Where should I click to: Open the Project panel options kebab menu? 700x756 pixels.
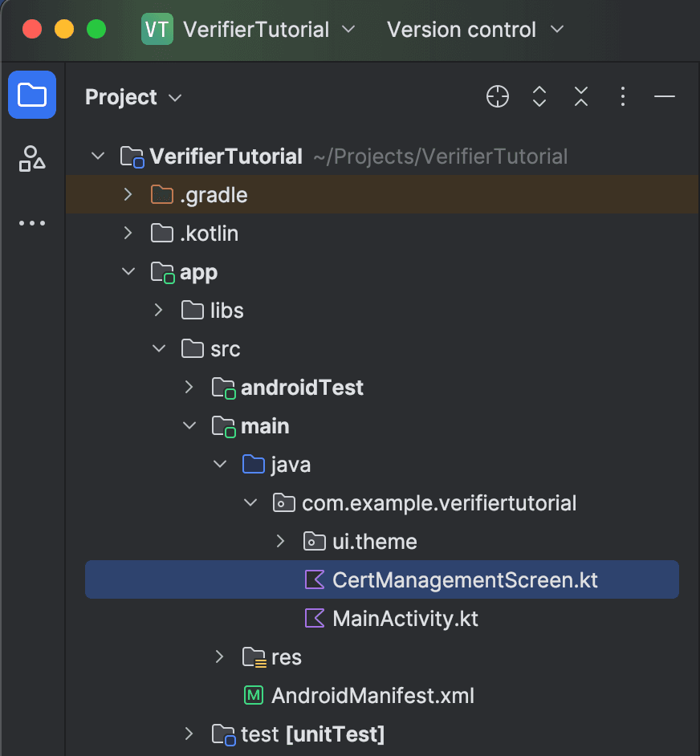(x=622, y=96)
